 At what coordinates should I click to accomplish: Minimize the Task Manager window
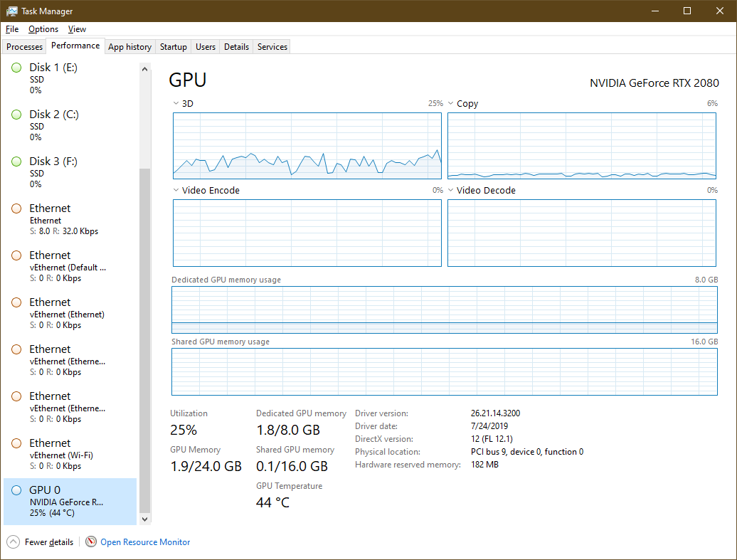point(655,11)
